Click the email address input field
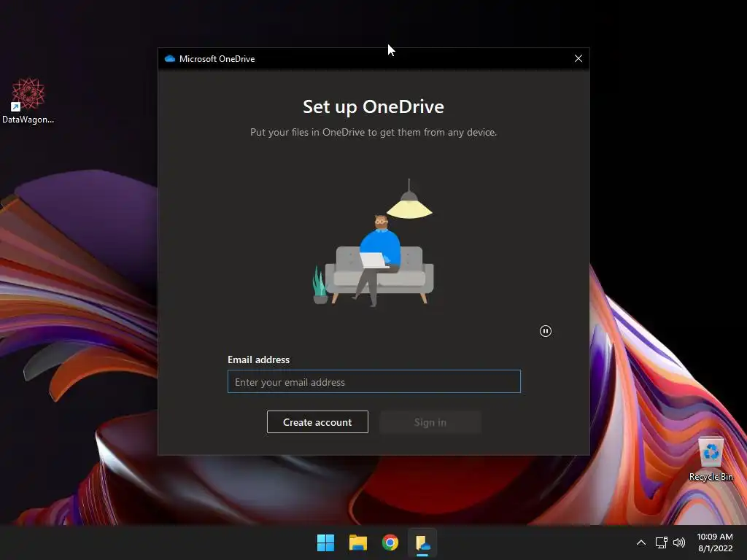 374,381
